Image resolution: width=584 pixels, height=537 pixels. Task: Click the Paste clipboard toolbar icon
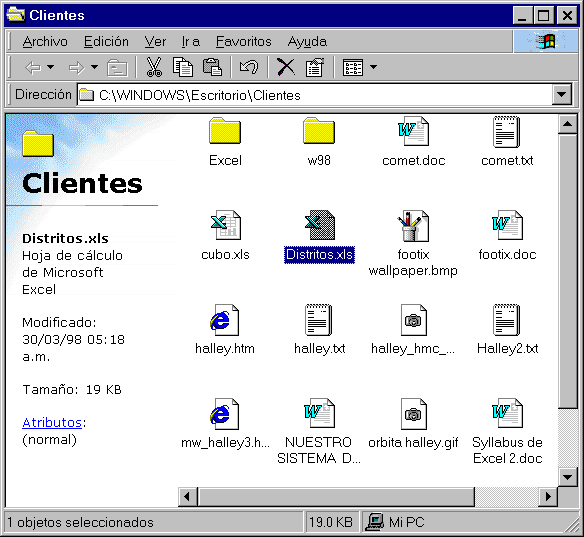pos(212,67)
